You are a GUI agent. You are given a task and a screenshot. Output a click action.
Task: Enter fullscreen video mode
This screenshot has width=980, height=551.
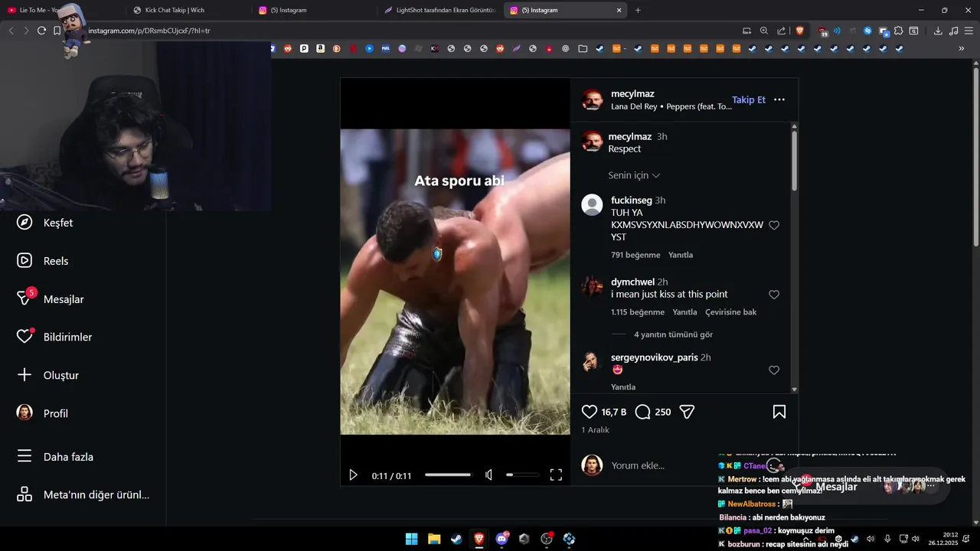point(556,475)
